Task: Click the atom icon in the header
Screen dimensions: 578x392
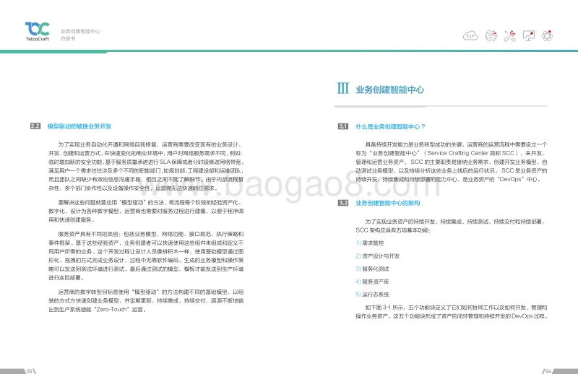Action: coord(548,36)
